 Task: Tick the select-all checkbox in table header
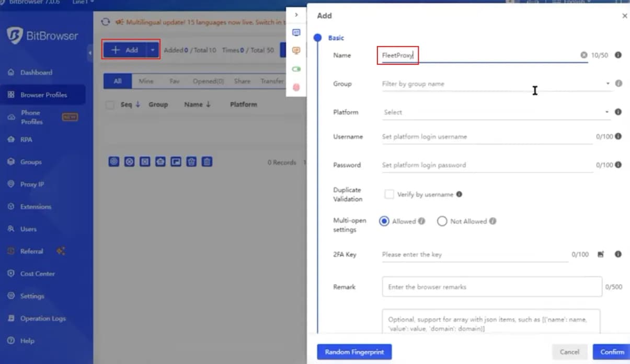click(x=110, y=105)
